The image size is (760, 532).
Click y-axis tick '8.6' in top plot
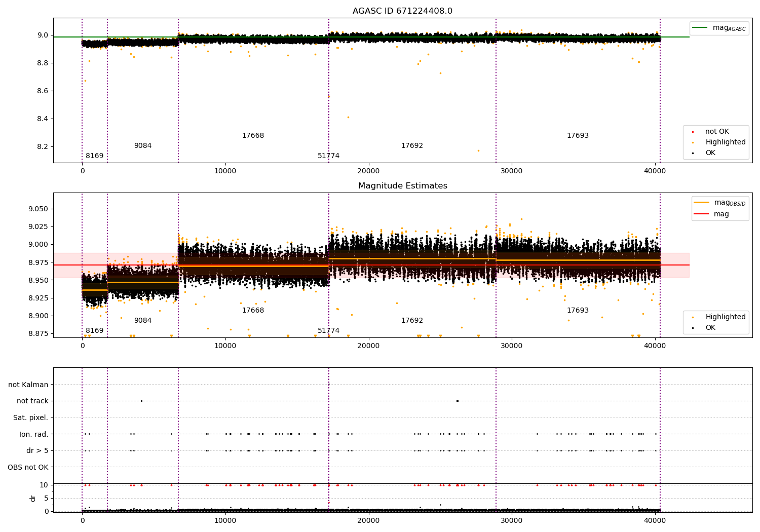pyautogui.click(x=42, y=91)
